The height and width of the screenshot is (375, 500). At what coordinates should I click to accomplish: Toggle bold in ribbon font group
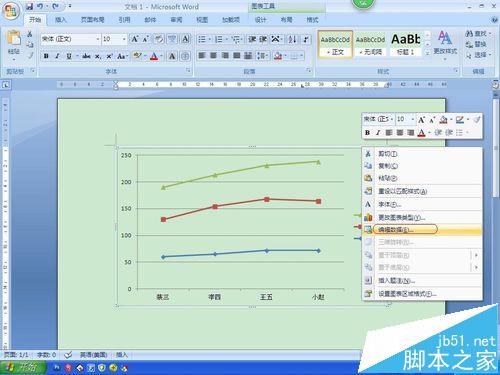point(46,56)
